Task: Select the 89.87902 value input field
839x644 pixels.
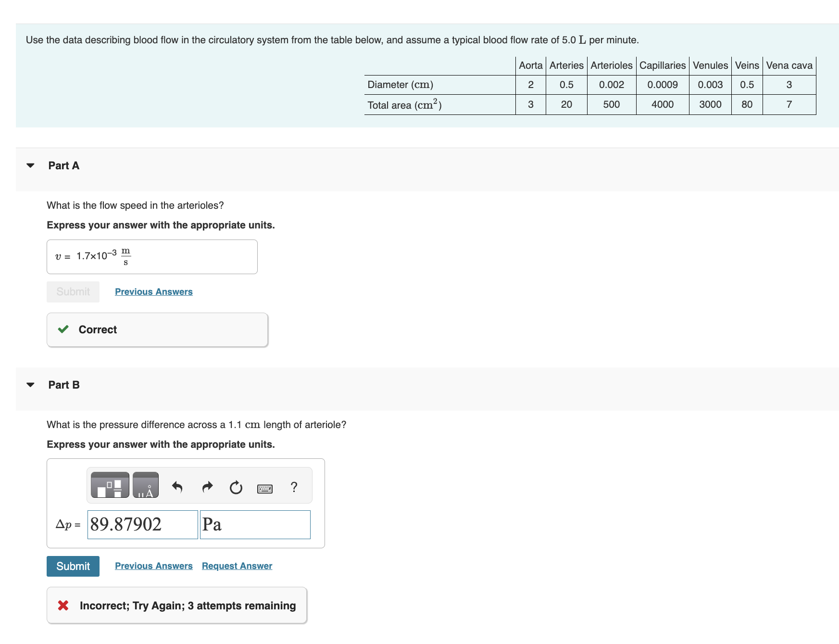Action: point(142,524)
